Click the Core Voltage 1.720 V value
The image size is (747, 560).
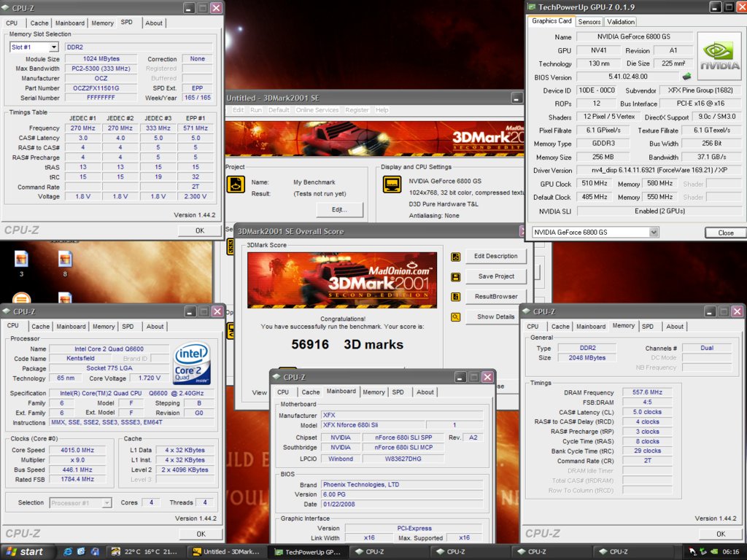click(x=149, y=378)
